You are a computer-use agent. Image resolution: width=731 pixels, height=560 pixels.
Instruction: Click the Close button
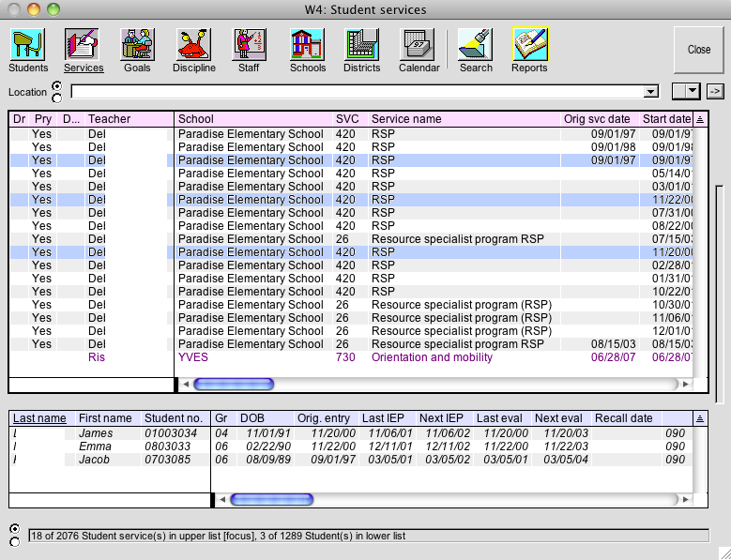pos(699,50)
